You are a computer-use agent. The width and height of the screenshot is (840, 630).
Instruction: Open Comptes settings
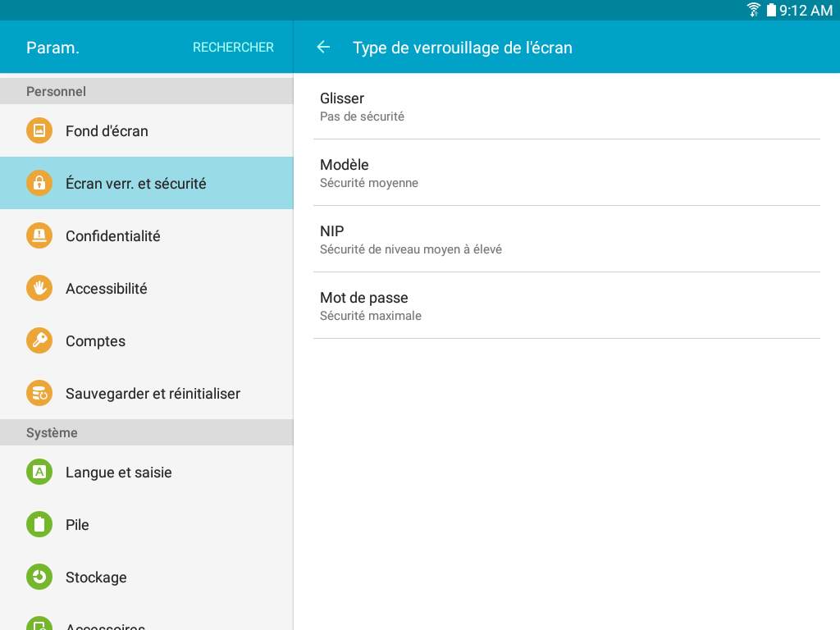147,340
